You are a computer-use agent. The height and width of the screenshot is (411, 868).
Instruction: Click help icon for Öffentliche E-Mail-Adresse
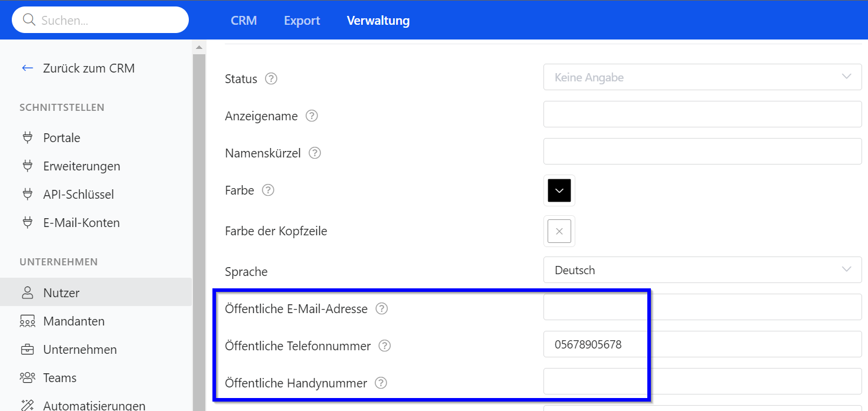[x=382, y=308]
